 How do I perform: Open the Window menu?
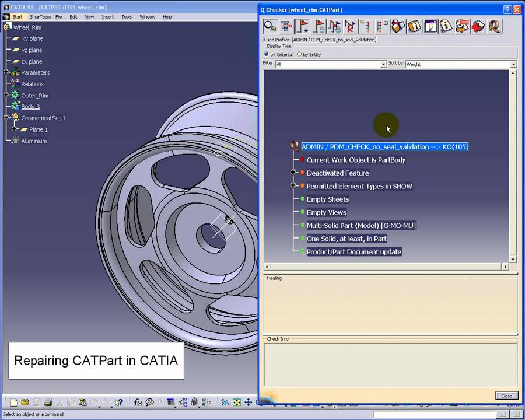click(148, 17)
